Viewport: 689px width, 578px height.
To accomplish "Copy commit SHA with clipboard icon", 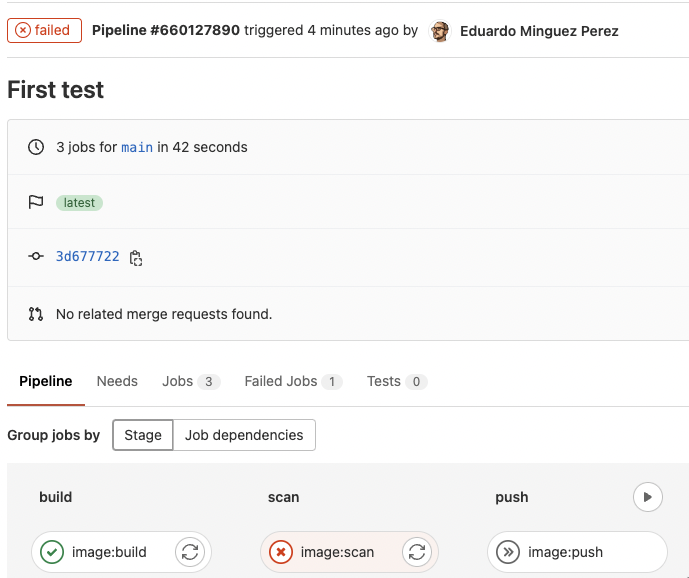I will pyautogui.click(x=136, y=258).
